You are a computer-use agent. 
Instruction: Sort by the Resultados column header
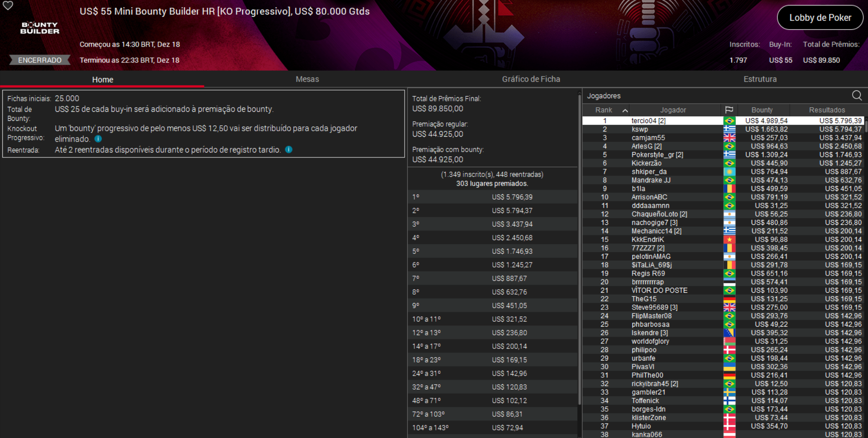coord(826,109)
